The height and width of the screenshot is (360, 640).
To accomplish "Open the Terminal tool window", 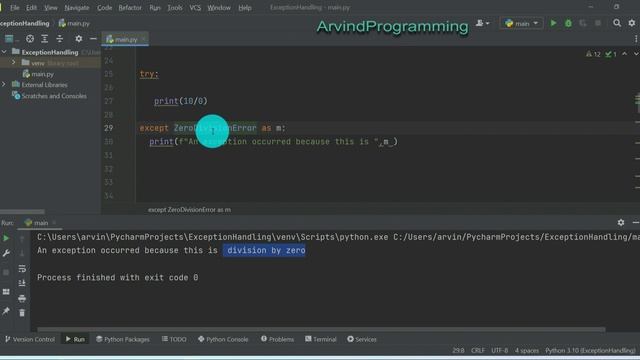I will 321,339.
